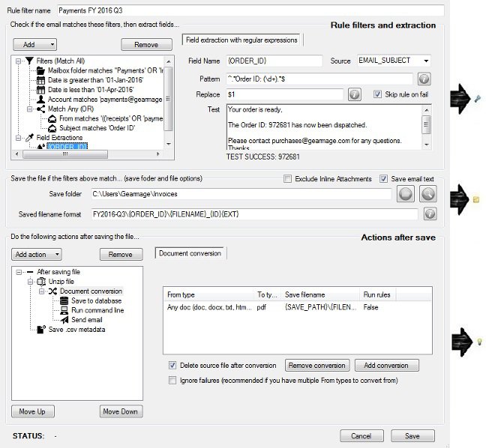Collapse the Filters (Match All) tree node
Viewport: 486px width, 448px height.
pos(18,60)
